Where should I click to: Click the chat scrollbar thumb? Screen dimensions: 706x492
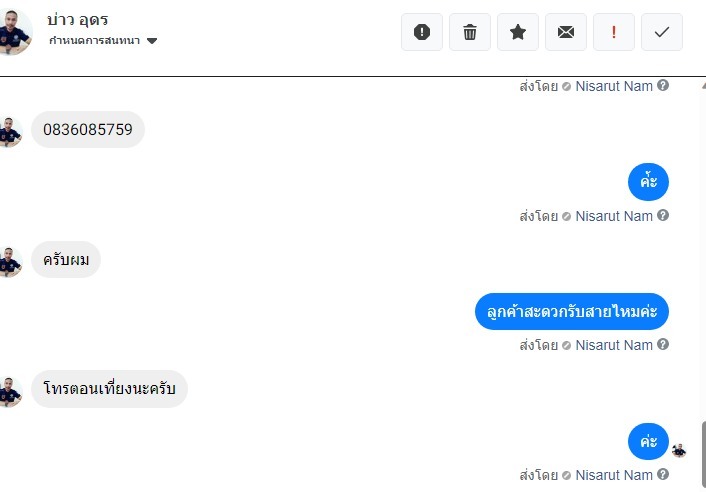tap(703, 455)
